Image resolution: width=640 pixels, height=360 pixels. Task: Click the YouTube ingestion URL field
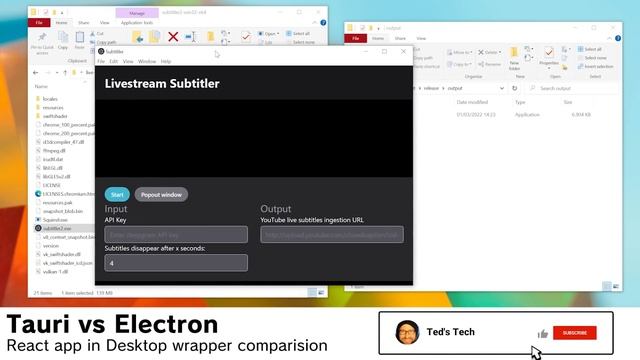pos(332,235)
